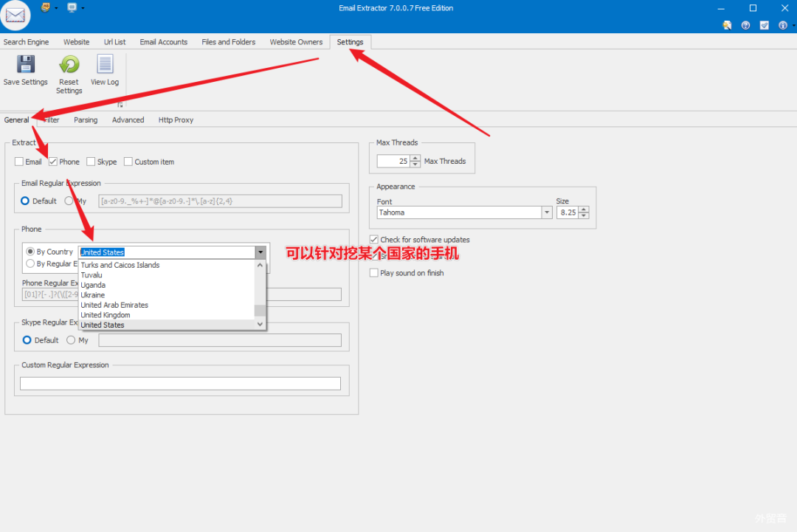Open the Email Accounts tab
Image resolution: width=797 pixels, height=532 pixels.
[x=164, y=41]
